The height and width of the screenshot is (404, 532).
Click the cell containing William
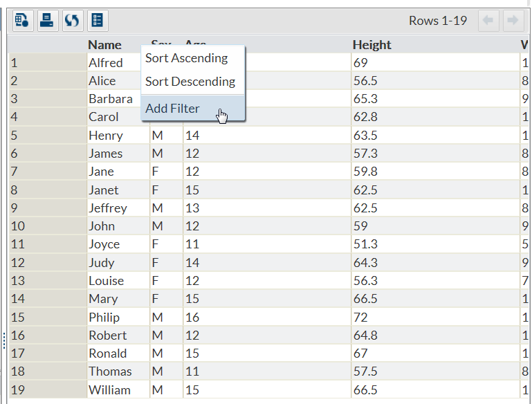coord(109,389)
